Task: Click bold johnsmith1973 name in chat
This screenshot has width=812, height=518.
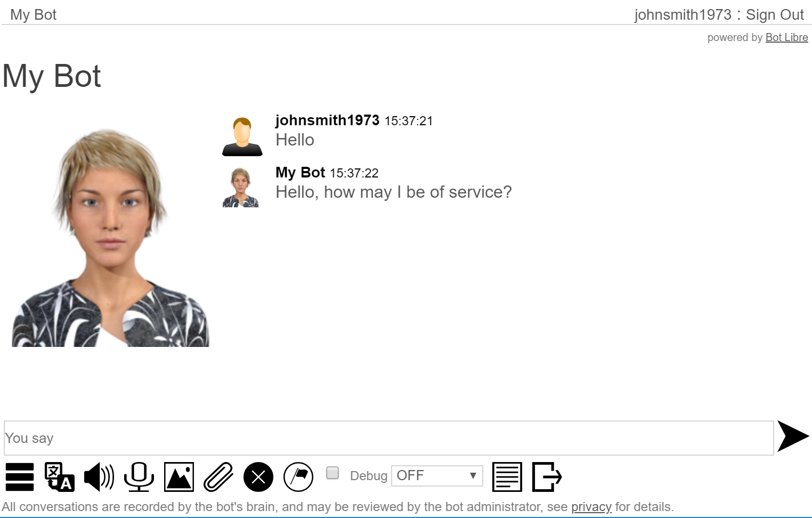Action: click(327, 120)
